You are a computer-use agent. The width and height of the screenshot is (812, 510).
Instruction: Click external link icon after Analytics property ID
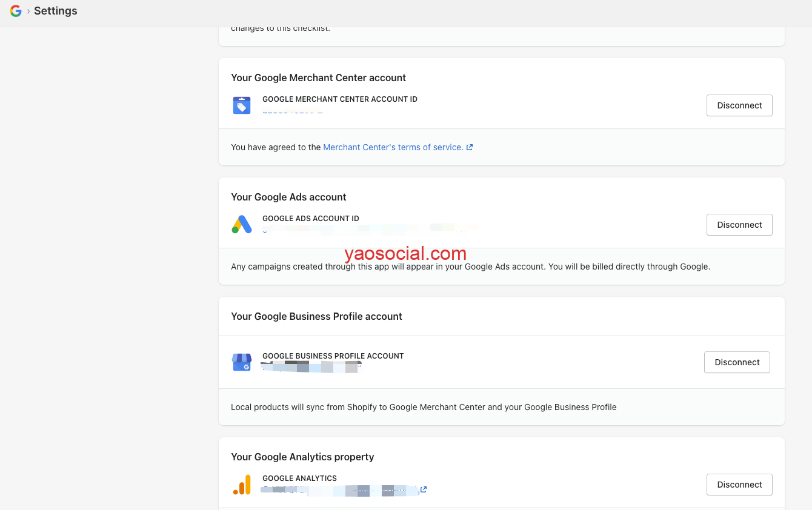(424, 489)
